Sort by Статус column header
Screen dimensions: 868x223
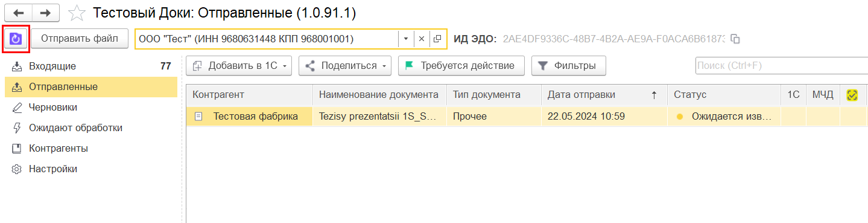coord(724,95)
